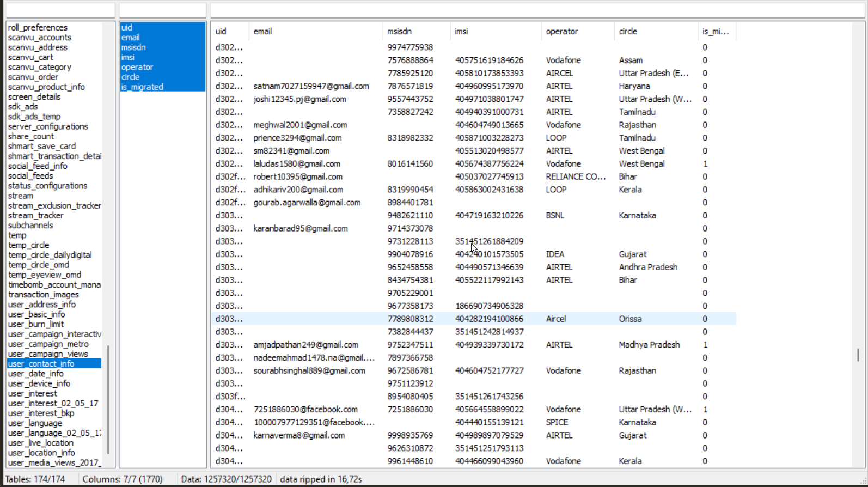This screenshot has height=487, width=868.
Task: Open the user_basic_info table
Action: [36, 314]
